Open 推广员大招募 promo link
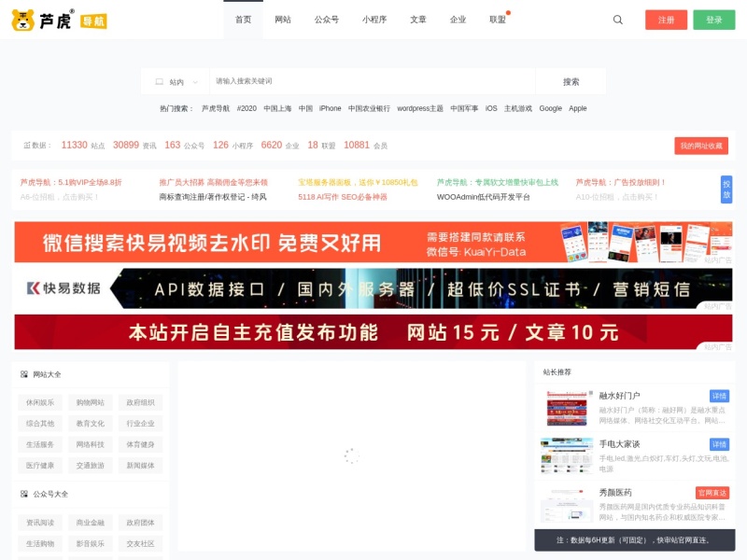The width and height of the screenshot is (747, 560). point(214,182)
